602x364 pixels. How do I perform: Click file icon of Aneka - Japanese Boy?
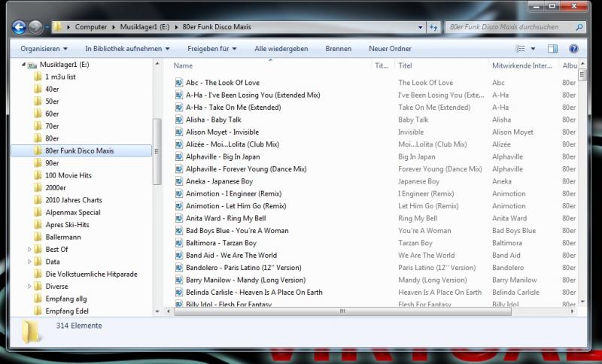click(179, 181)
